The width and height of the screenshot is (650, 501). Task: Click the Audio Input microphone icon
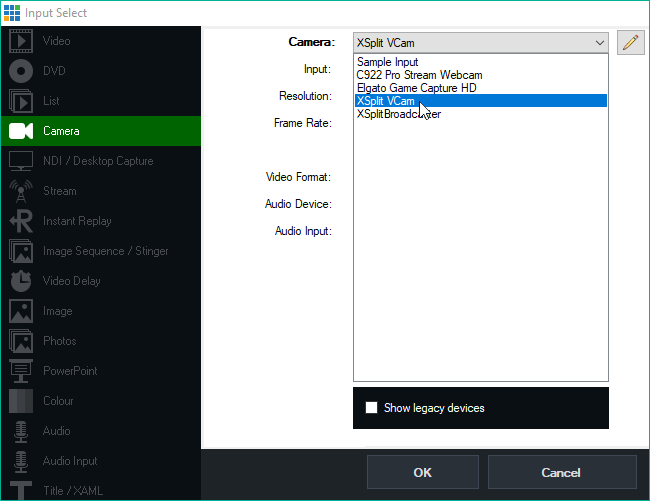tap(21, 461)
